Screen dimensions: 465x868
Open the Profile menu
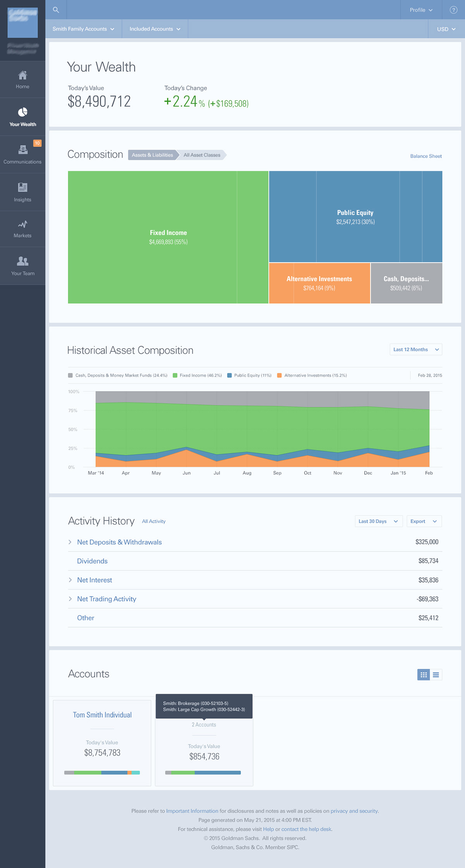coord(421,10)
